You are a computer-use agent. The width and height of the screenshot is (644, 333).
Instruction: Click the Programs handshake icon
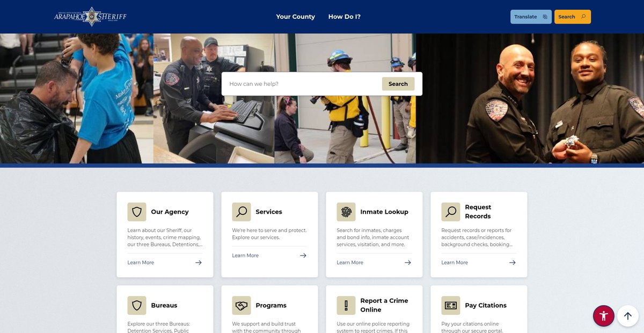point(241,305)
